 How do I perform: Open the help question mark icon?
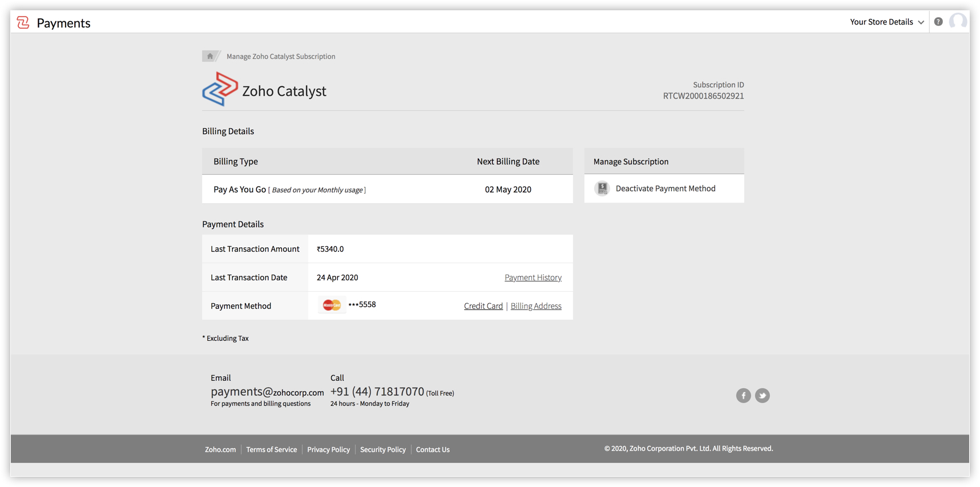pos(938,22)
